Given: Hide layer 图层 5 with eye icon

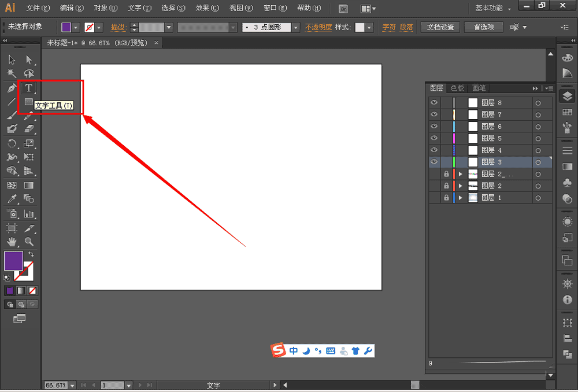Looking at the screenshot, I should (x=434, y=138).
